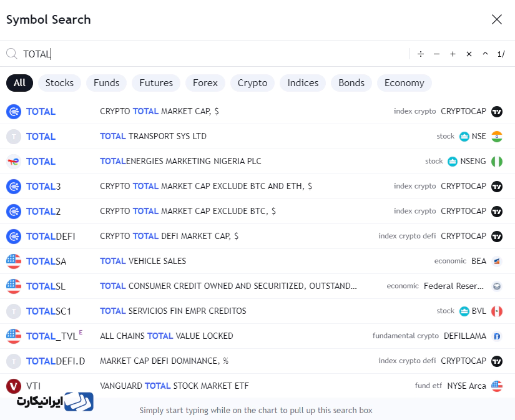The image size is (515, 420).
Task: Insert the 1/ inverse operator
Action: [x=501, y=54]
